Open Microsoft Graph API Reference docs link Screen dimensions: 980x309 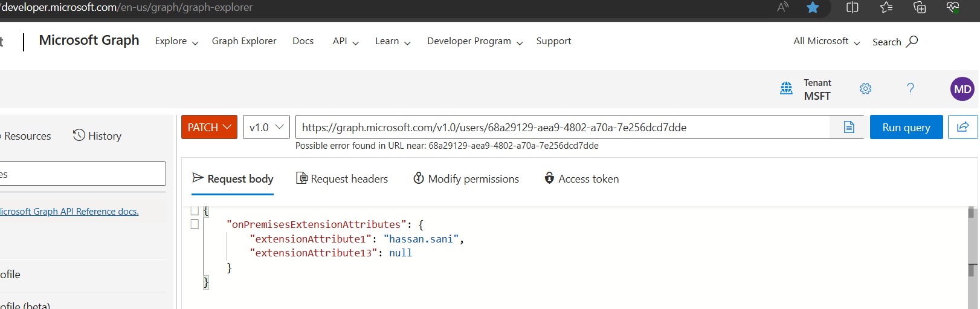click(69, 211)
